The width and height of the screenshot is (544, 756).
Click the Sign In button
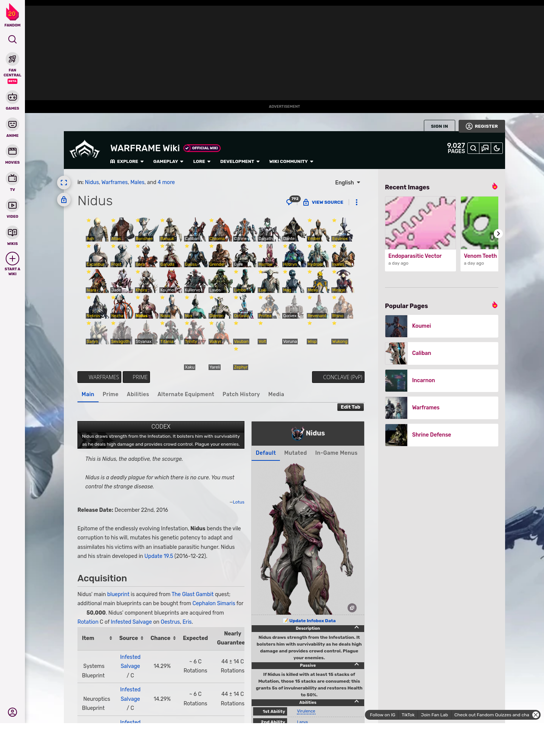439,126
